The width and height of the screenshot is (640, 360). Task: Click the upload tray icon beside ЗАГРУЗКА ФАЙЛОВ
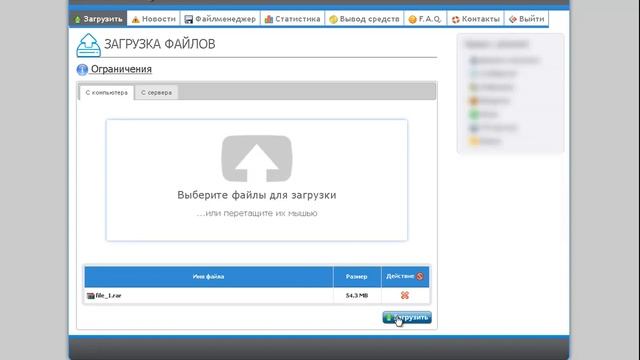point(88,45)
